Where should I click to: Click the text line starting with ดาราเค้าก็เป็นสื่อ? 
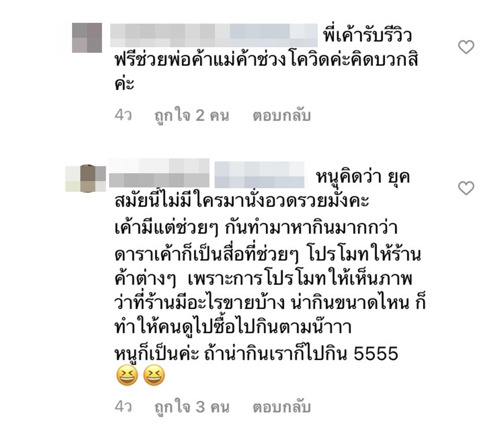(268, 254)
